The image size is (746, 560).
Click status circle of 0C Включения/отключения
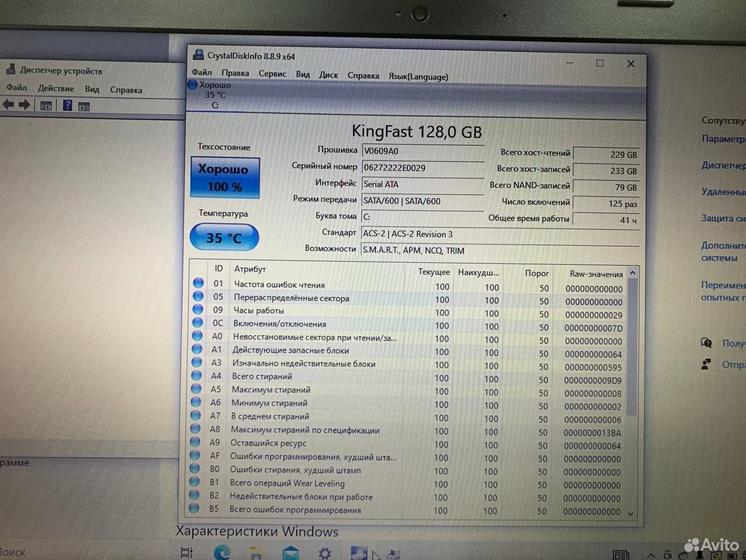(197, 322)
